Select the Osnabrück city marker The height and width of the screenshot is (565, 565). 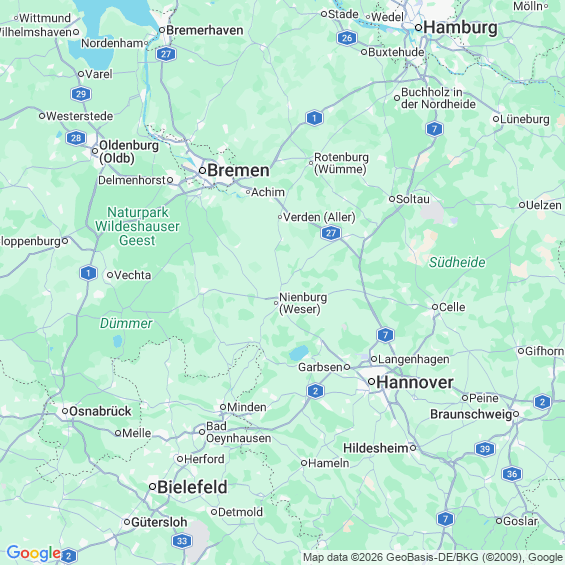(x=65, y=411)
